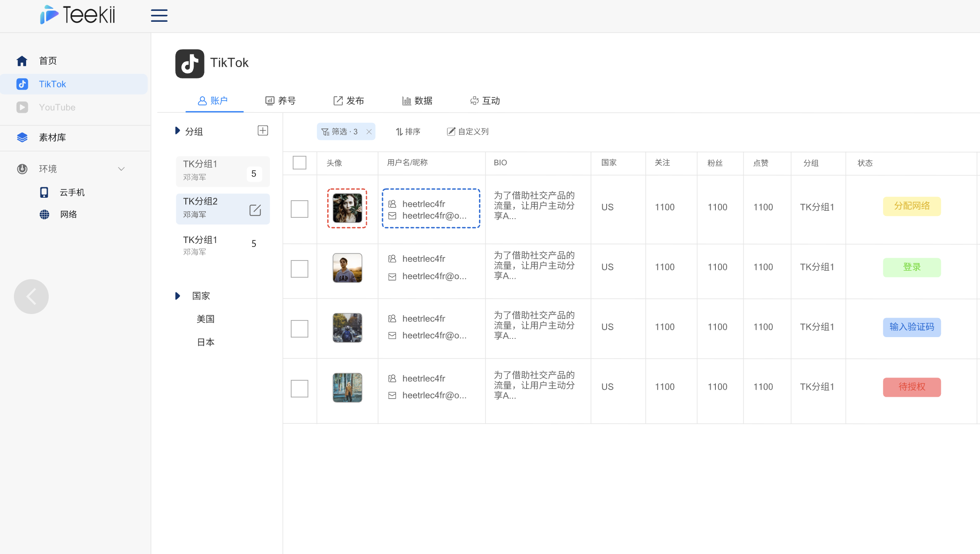Viewport: 980px width, 554px height.
Task: Open the avatar in the 输入验证码 row
Action: pos(347,328)
